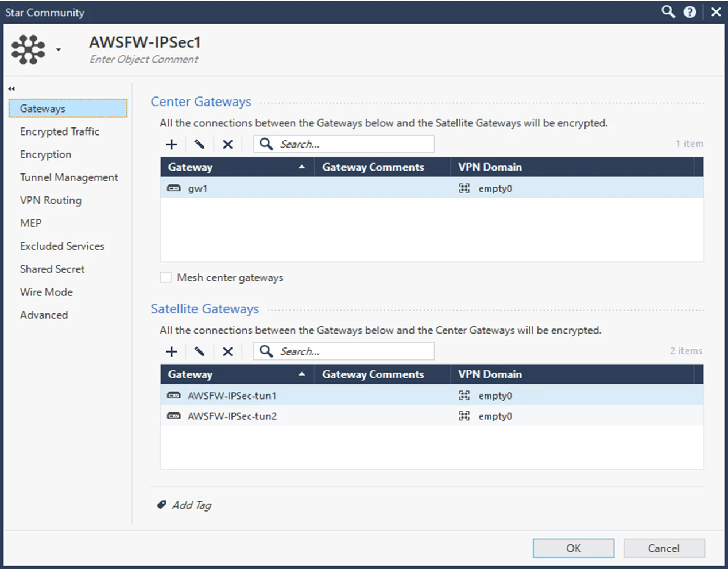728x569 pixels.
Task: Click the gw1 gateway icon
Action: click(174, 188)
